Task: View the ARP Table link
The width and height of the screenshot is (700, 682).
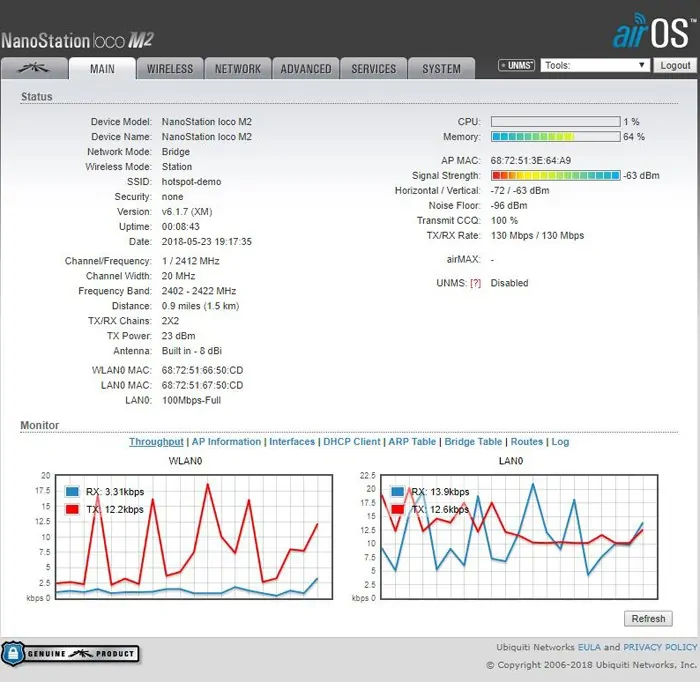Action: click(412, 442)
